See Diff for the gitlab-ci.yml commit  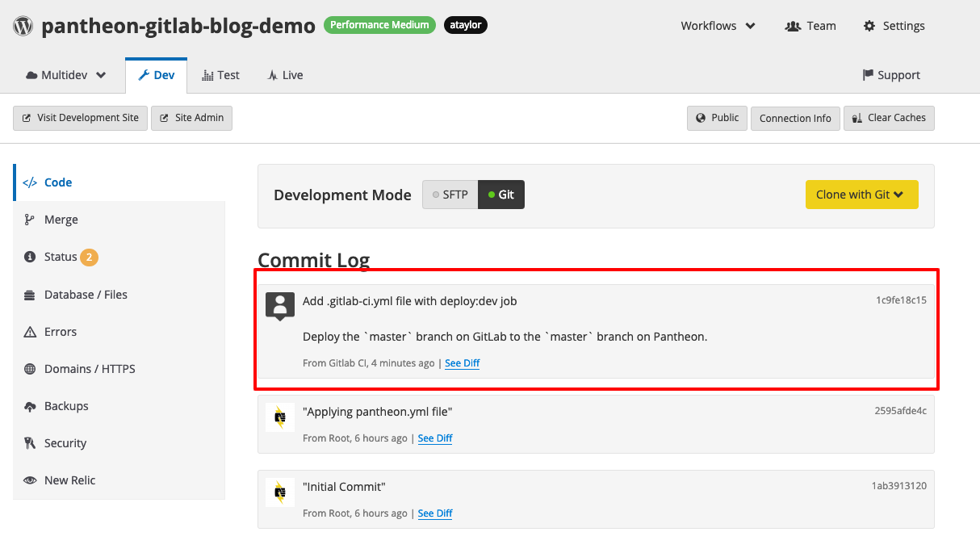click(462, 362)
